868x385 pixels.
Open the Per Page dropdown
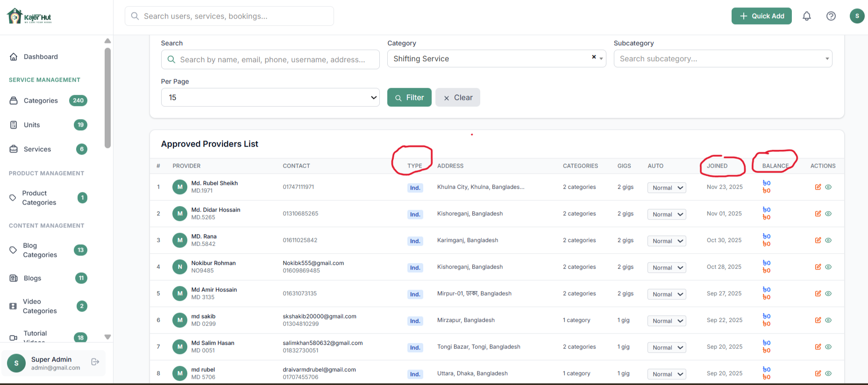270,98
